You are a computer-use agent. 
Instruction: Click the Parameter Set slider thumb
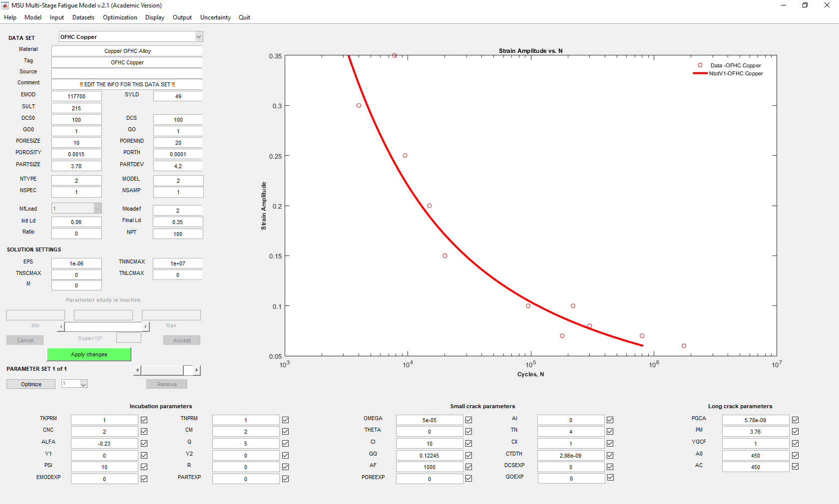188,370
